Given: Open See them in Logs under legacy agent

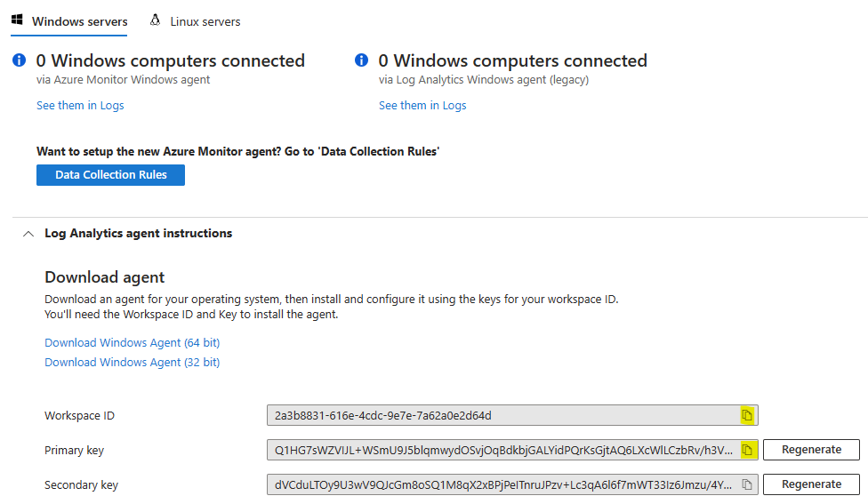Looking at the screenshot, I should (x=422, y=105).
